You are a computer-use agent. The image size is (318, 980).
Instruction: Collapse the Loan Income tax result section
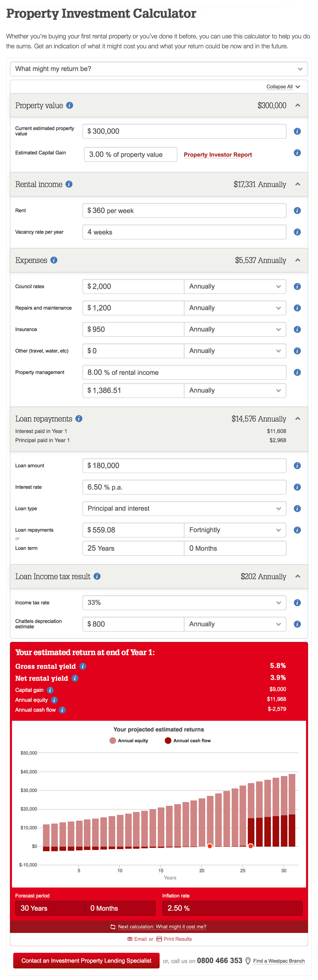tap(298, 576)
